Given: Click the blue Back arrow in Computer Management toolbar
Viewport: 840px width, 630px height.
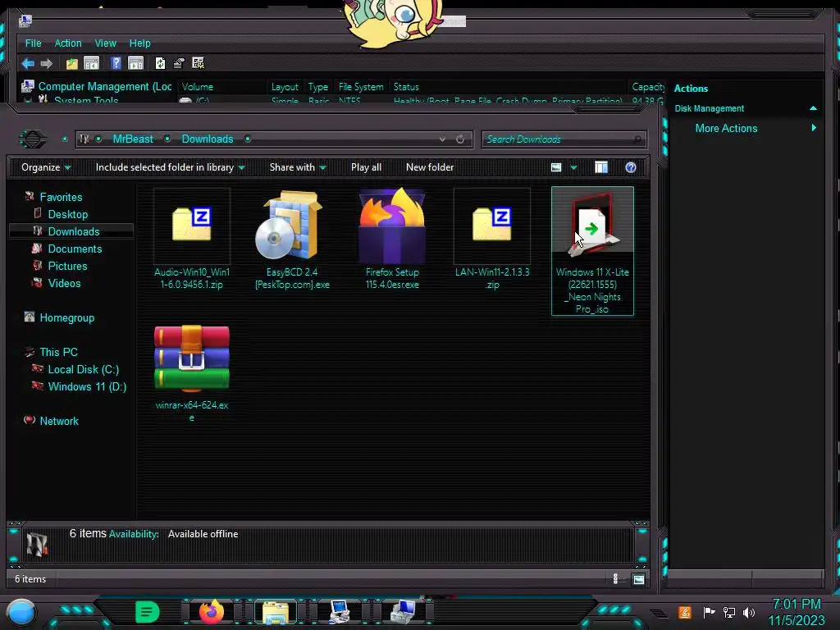Looking at the screenshot, I should tap(28, 64).
